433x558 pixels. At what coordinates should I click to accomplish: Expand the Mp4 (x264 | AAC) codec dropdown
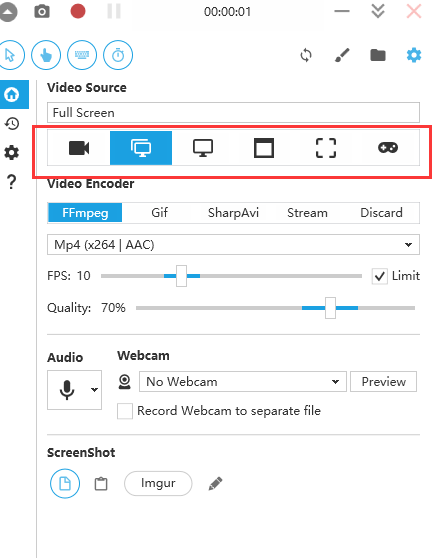pos(233,245)
